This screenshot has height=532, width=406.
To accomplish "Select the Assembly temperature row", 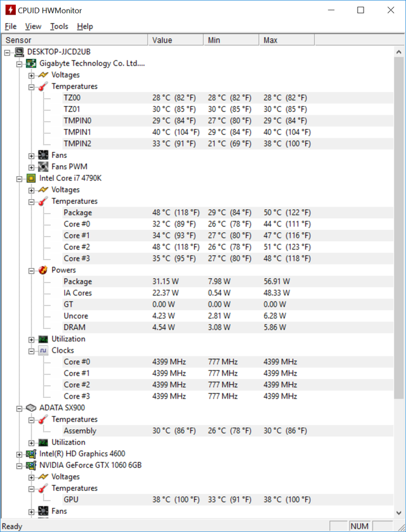I will pos(228,431).
